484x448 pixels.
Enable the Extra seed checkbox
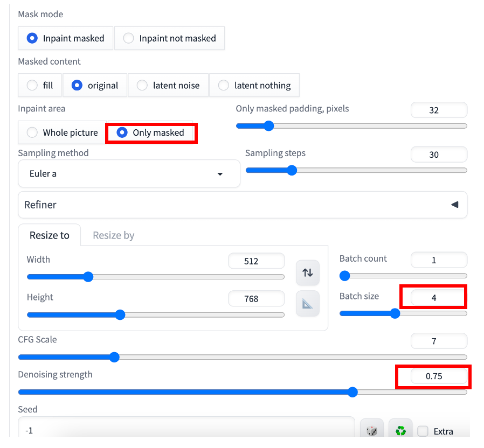coord(423,431)
